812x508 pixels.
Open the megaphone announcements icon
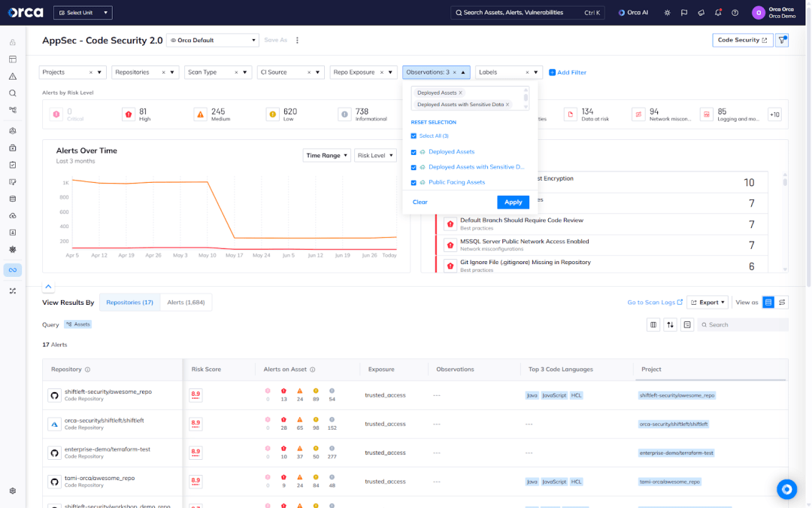tap(701, 13)
